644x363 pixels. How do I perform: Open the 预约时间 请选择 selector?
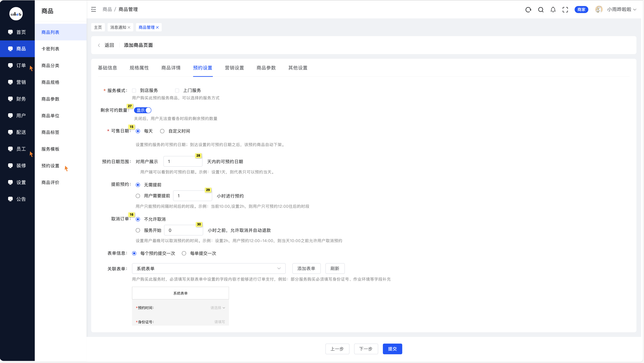coord(218,308)
